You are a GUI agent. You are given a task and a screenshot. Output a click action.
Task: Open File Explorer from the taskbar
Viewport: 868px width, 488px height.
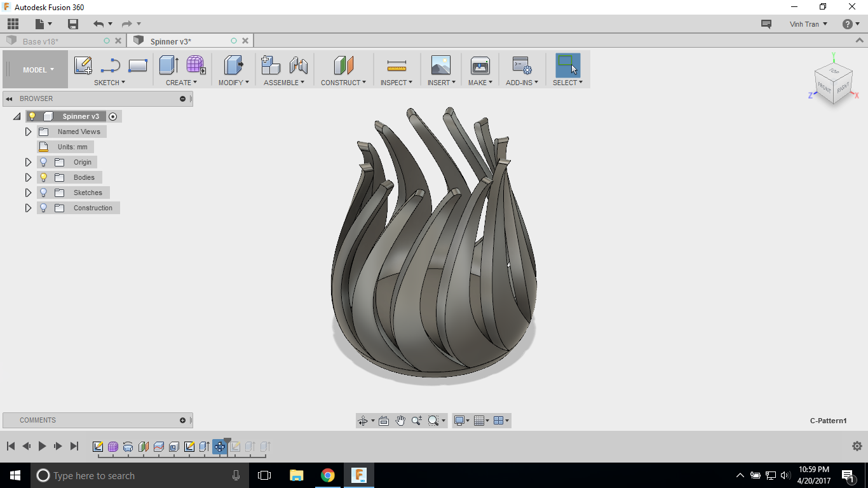[296, 475]
